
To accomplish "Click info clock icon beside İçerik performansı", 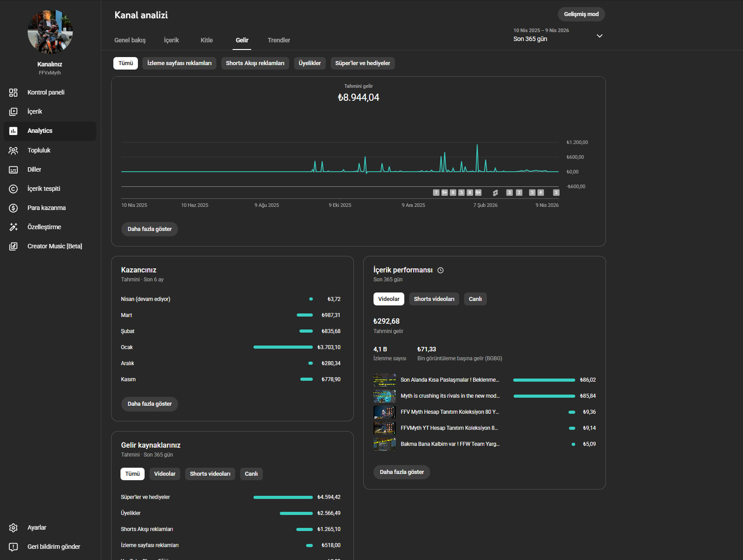I will point(440,270).
